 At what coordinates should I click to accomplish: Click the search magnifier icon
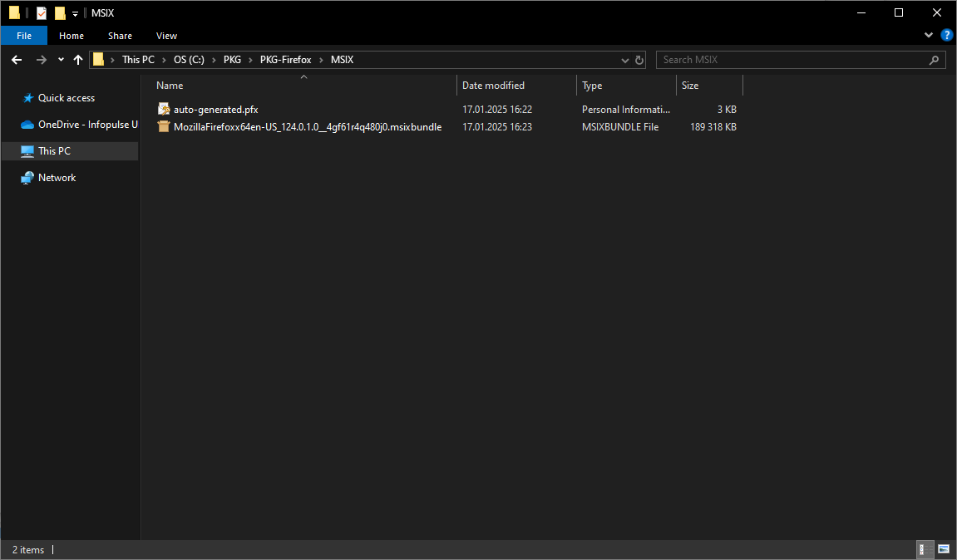coord(934,60)
